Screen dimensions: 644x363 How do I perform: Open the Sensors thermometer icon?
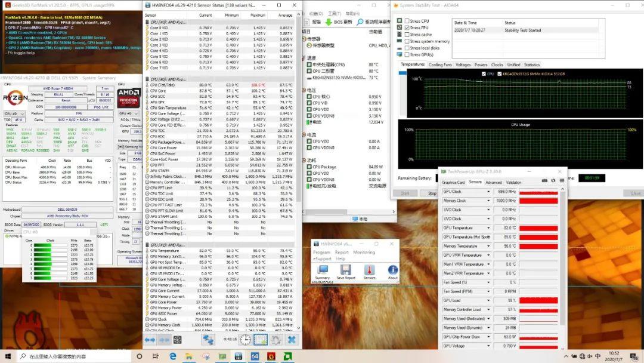[369, 269]
